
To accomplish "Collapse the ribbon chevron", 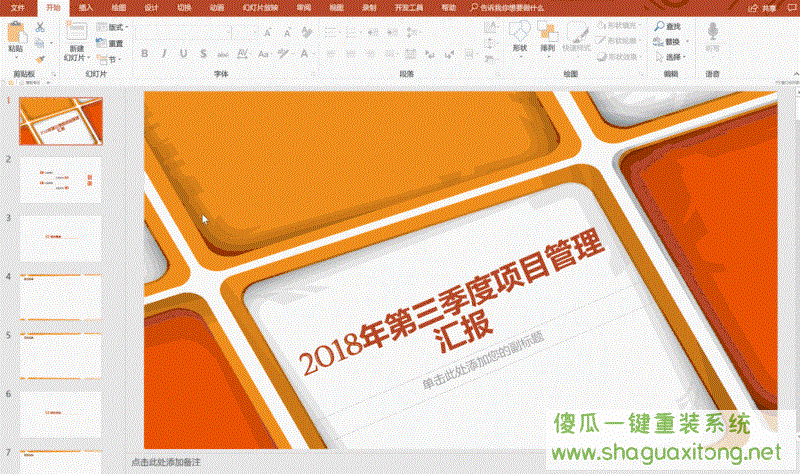I will pos(795,74).
